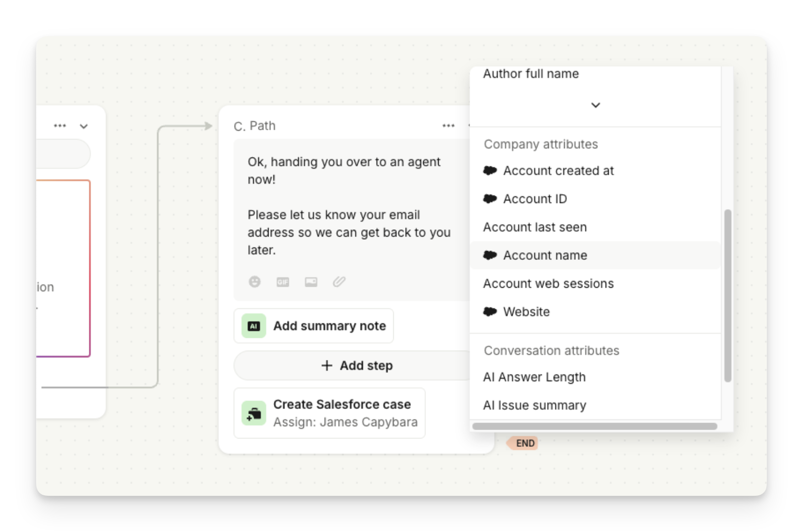Click the green AI icon on summary note
Viewport: 803px width, 532px height.
pyautogui.click(x=254, y=326)
